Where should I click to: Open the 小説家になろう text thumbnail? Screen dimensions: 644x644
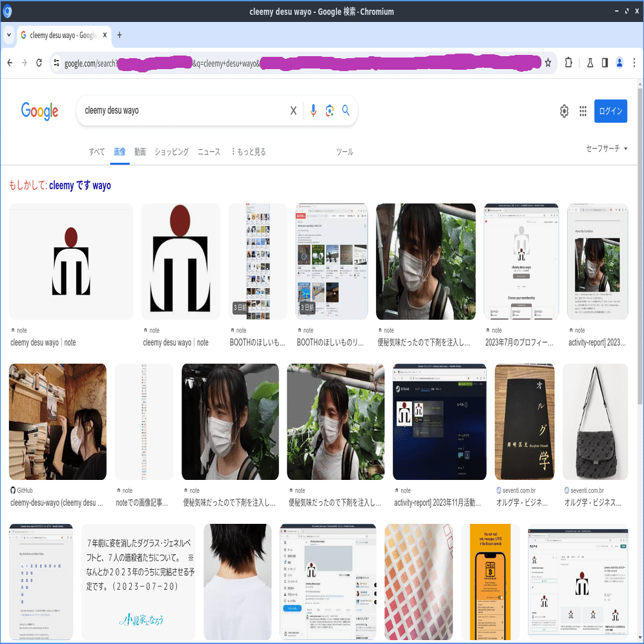138,581
